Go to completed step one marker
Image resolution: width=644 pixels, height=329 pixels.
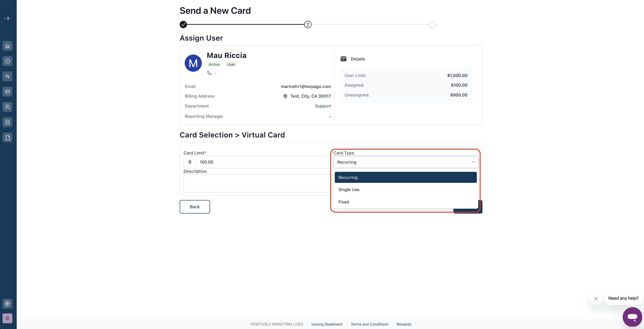click(x=183, y=25)
